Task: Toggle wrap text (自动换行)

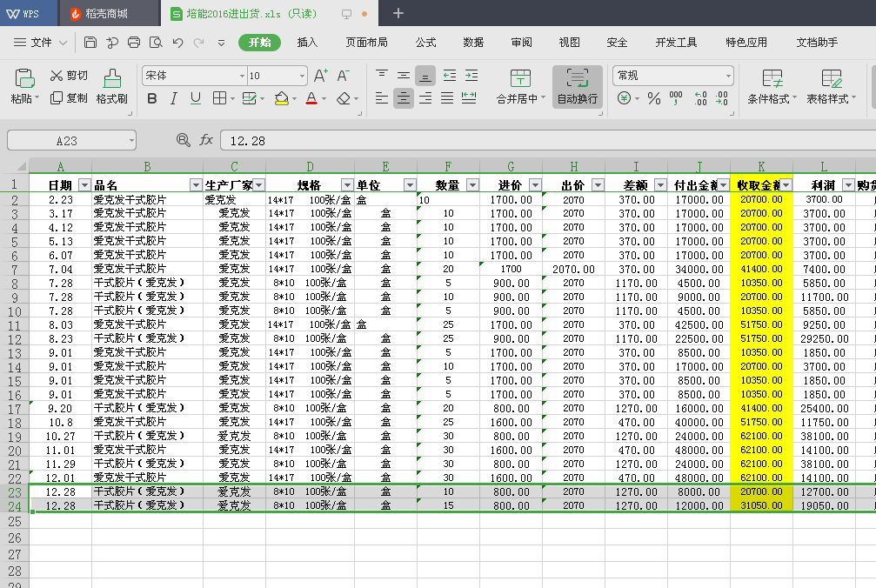Action: pos(577,86)
